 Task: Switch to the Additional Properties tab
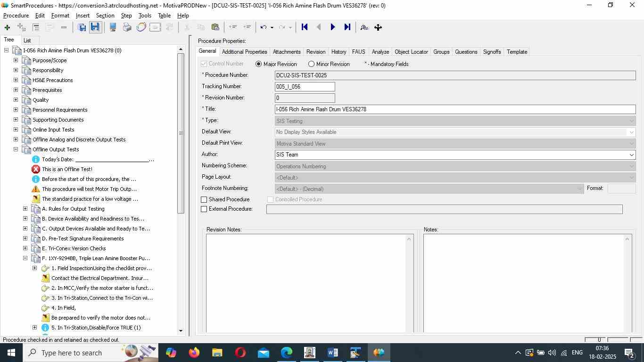point(244,52)
